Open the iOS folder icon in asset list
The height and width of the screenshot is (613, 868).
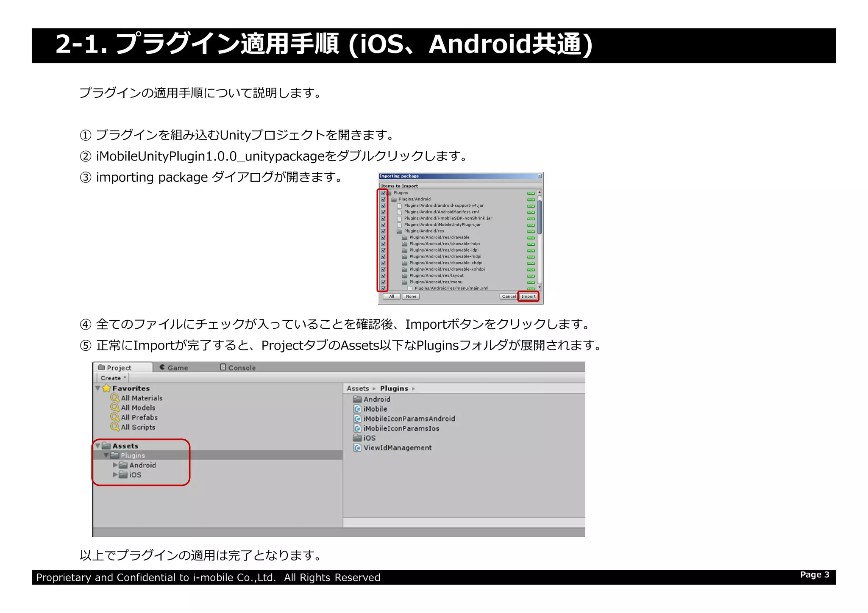358,438
